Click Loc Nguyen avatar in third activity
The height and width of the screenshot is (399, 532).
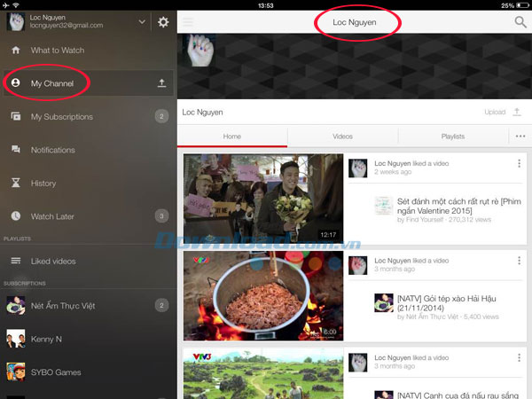(358, 362)
